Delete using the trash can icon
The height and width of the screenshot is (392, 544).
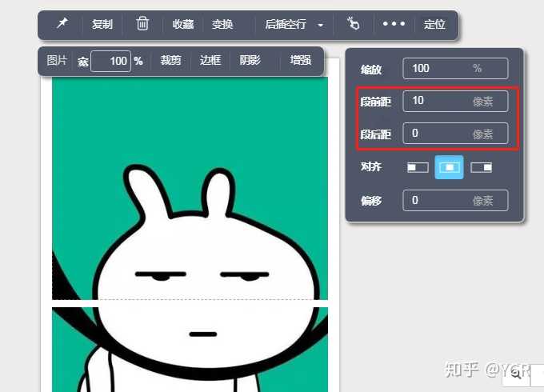tap(142, 23)
